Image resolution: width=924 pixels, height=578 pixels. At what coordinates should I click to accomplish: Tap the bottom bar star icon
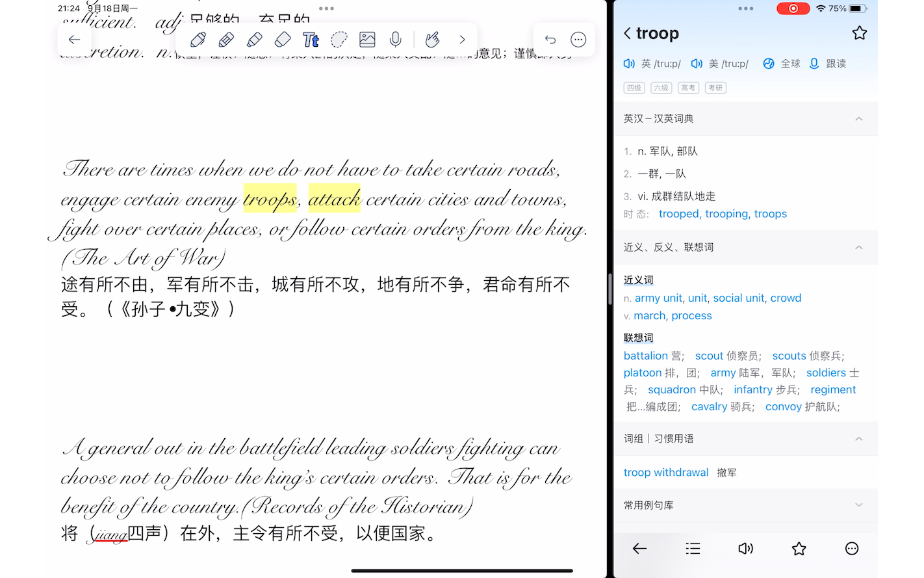coord(799,549)
